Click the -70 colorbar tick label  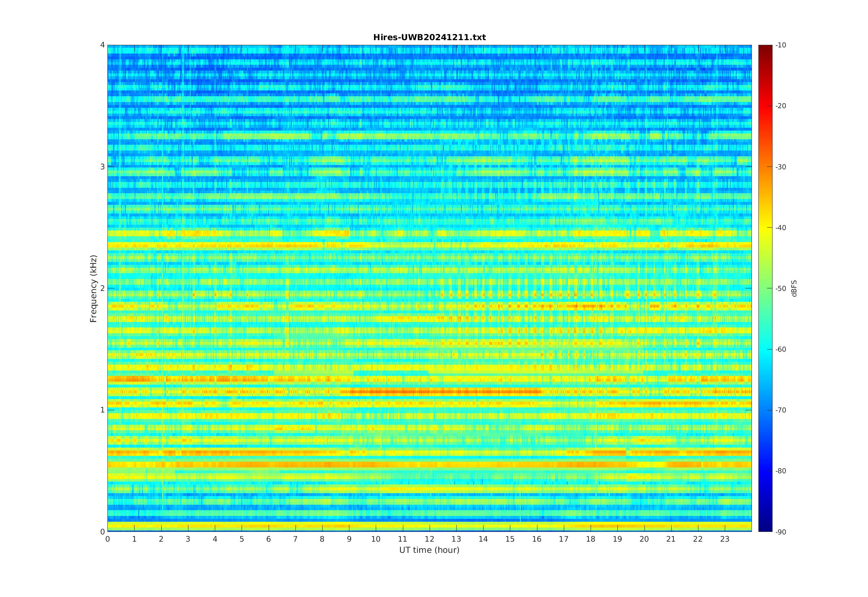click(780, 410)
